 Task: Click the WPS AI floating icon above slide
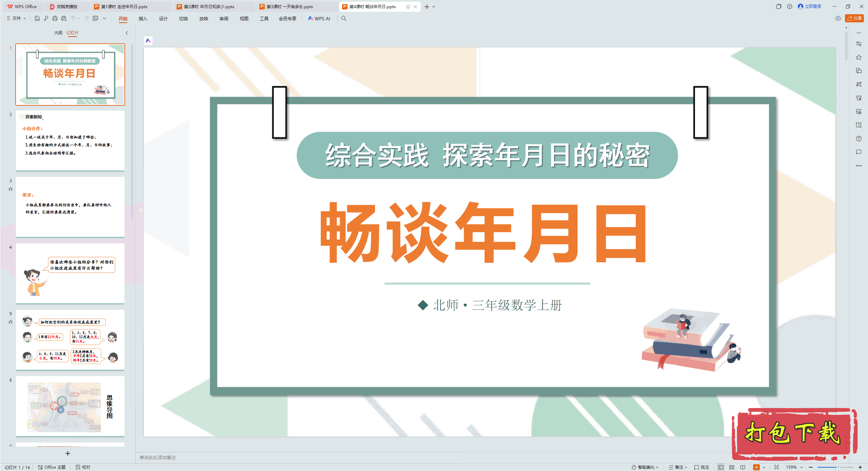pos(148,41)
